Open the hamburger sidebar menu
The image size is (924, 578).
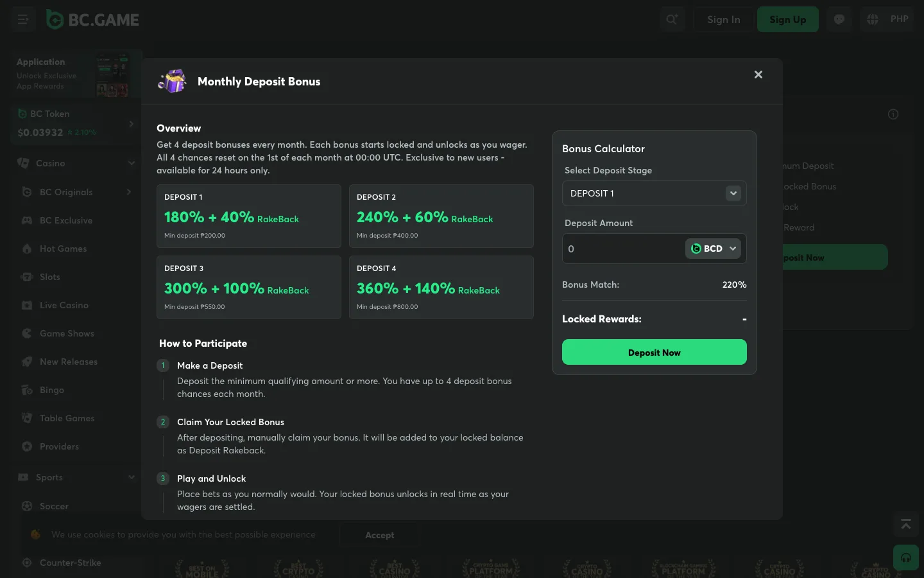(x=23, y=19)
